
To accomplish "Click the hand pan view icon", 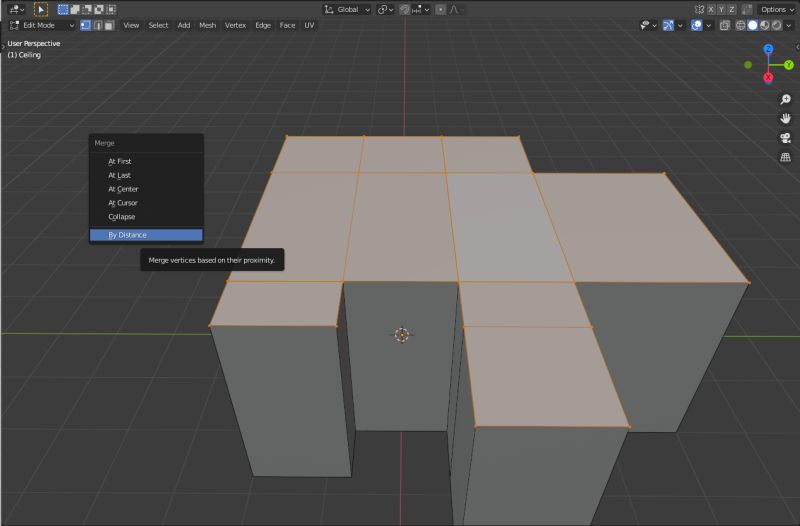I will (x=785, y=118).
